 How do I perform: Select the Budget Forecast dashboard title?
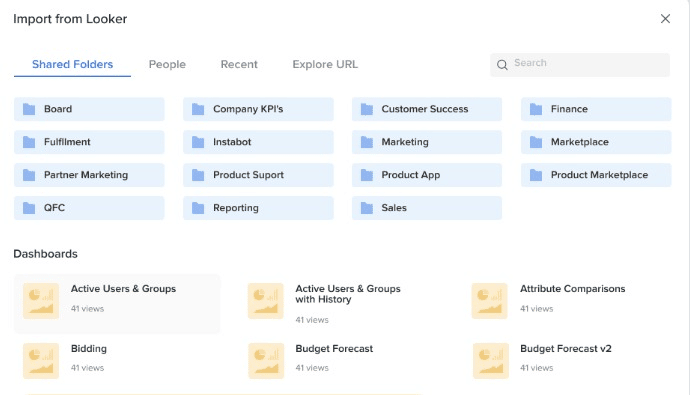pos(334,349)
